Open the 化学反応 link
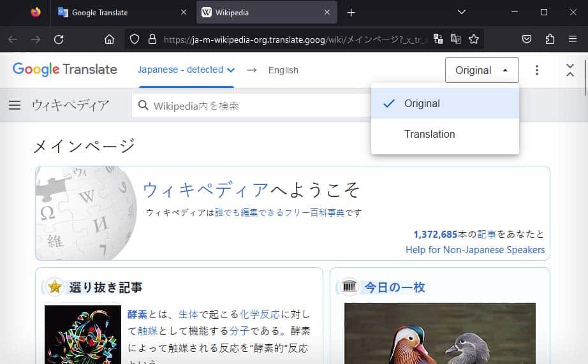The height and width of the screenshot is (364, 588). (260, 314)
